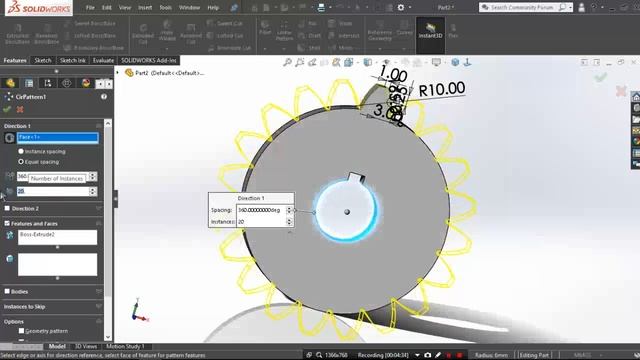Switch to the PropertyManager tab icon
This screenshot has height=360, width=640.
(x=29, y=83)
